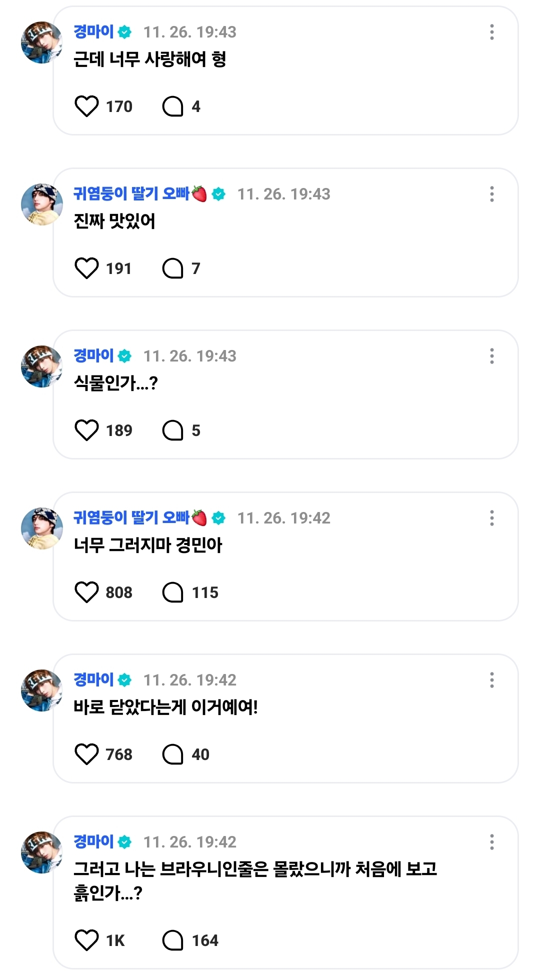The height and width of the screenshot is (980, 540).
Task: Tap heart on post with 808 likes
Action: coord(86,592)
